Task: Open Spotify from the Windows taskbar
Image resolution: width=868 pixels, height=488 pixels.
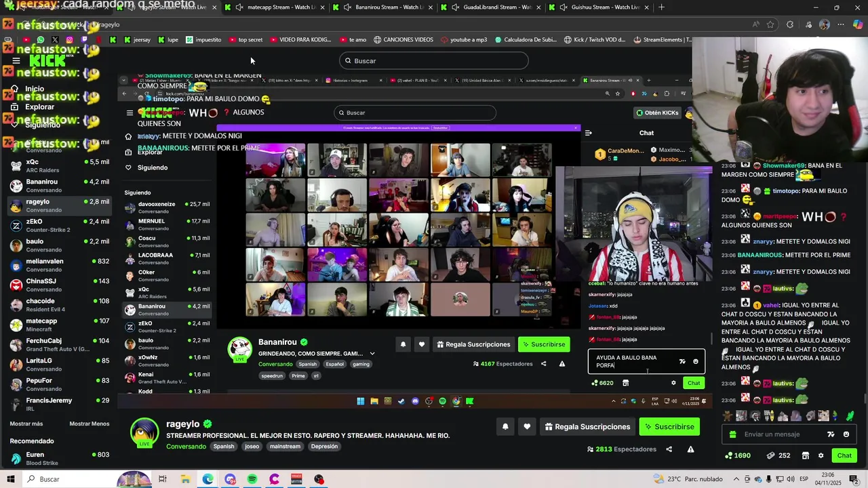Action: tap(252, 479)
